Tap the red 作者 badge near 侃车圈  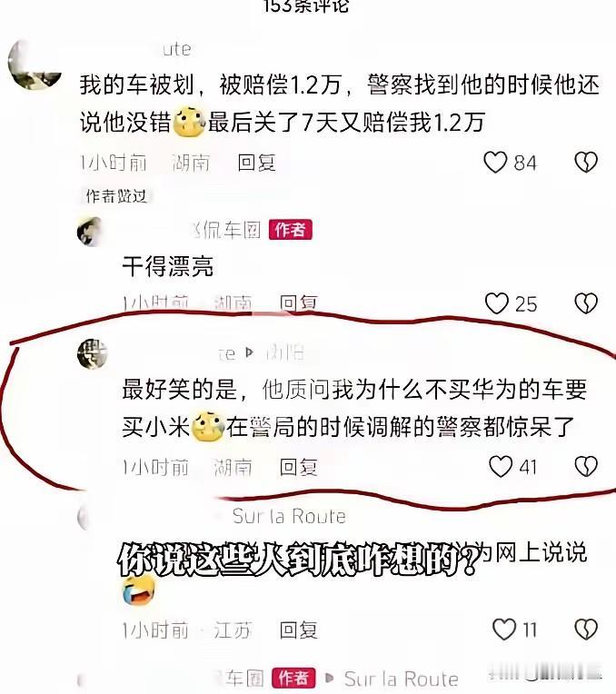click(290, 230)
